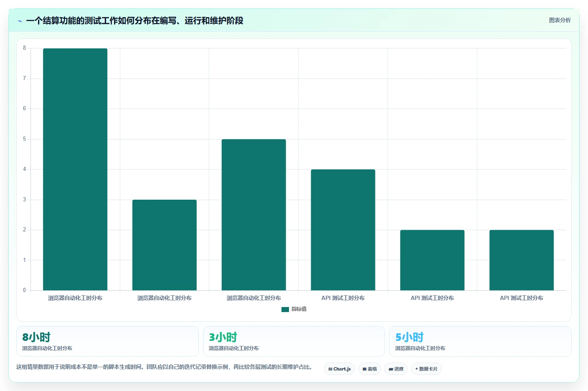The width and height of the screenshot is (588, 391).
Task: Click the 指标值 legend label text
Action: [x=299, y=309]
